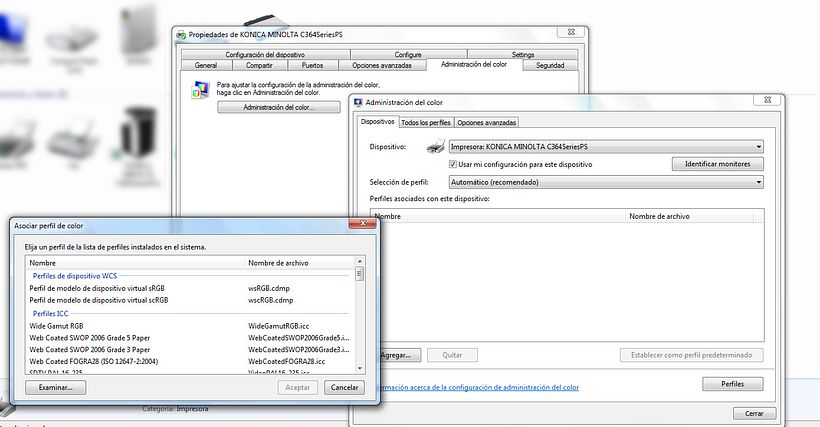The height and width of the screenshot is (427, 820).
Task: Click Establecer como perfil predeterminado button
Action: point(691,355)
